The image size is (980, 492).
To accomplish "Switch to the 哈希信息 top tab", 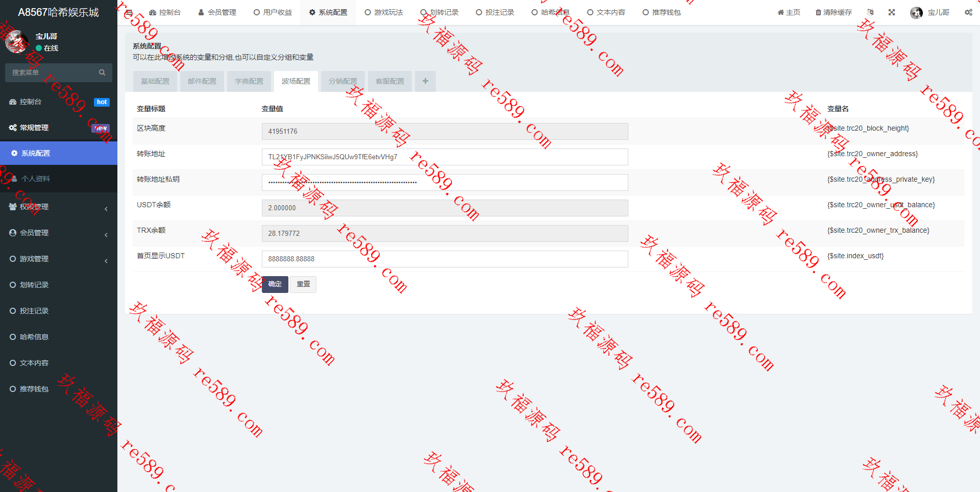I will pos(551,12).
